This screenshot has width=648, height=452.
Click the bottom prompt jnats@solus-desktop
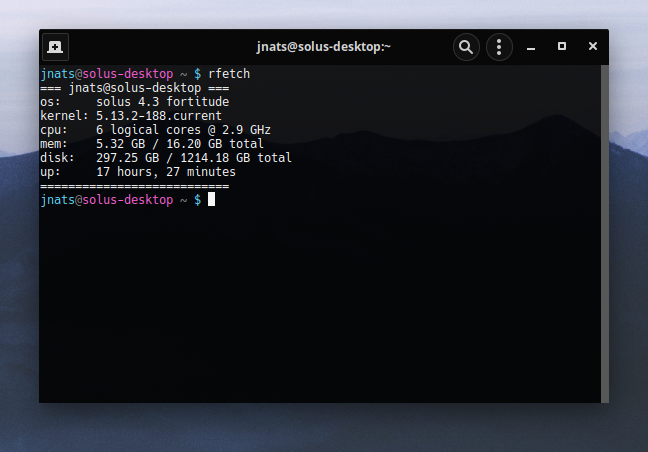click(x=107, y=200)
